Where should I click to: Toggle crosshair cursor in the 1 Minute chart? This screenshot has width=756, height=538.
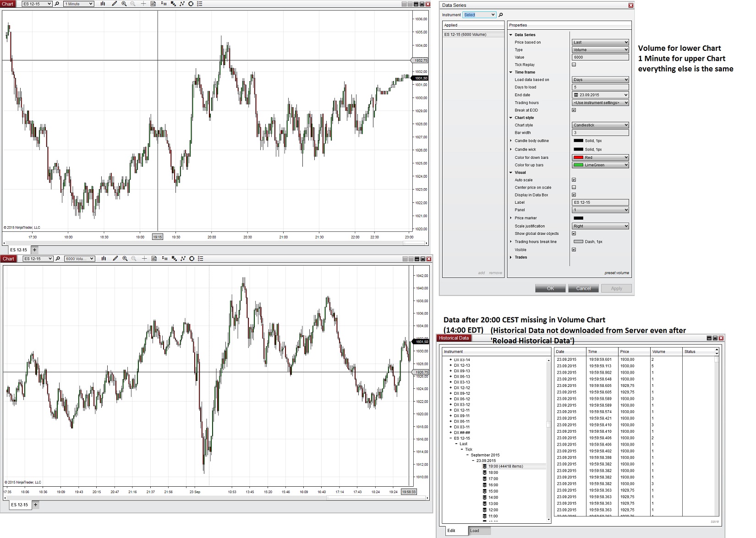tap(143, 4)
